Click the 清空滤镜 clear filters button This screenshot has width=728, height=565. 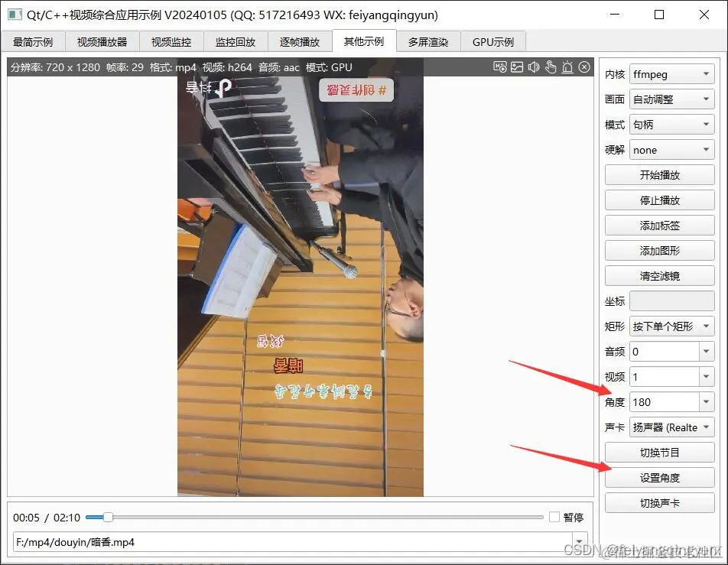coord(659,275)
